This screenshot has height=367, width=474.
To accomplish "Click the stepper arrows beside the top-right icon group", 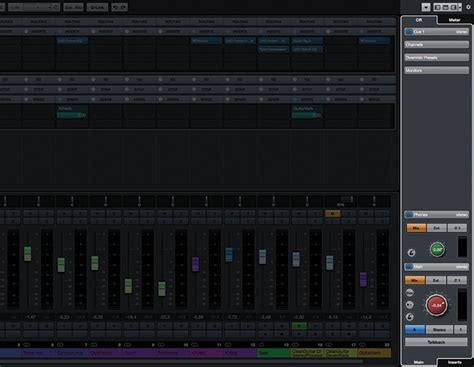I will [460, 7].
